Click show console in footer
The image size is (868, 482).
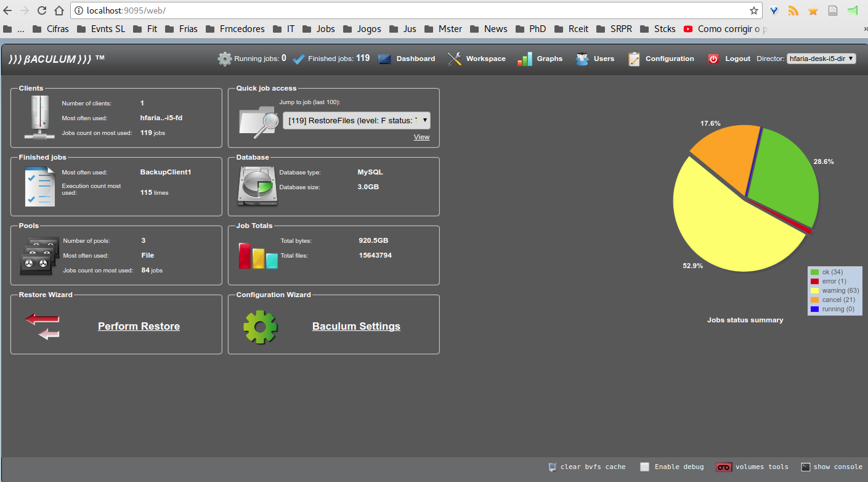tap(838, 467)
